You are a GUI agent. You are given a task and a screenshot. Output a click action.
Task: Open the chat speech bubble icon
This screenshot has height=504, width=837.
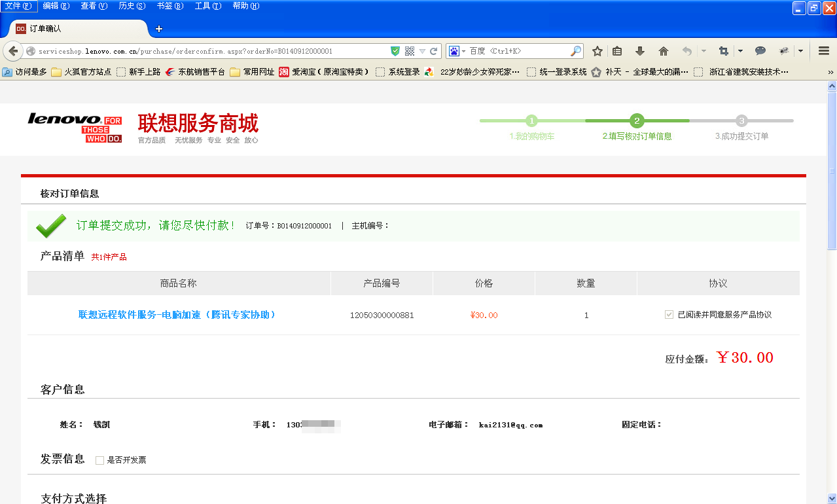pyautogui.click(x=760, y=51)
